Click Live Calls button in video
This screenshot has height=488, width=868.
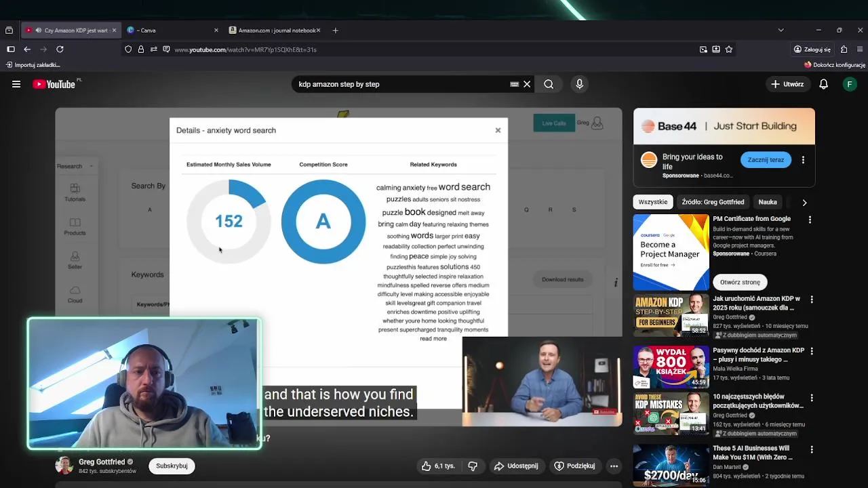pos(554,123)
